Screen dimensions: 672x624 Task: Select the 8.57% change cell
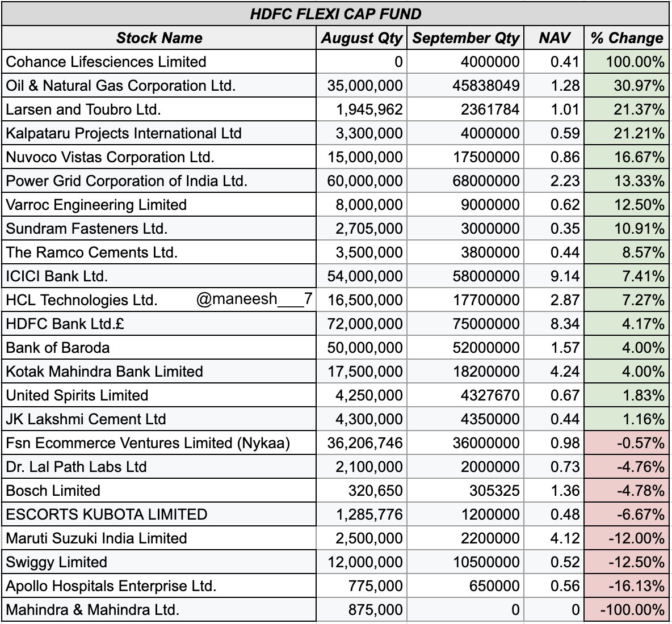627,252
